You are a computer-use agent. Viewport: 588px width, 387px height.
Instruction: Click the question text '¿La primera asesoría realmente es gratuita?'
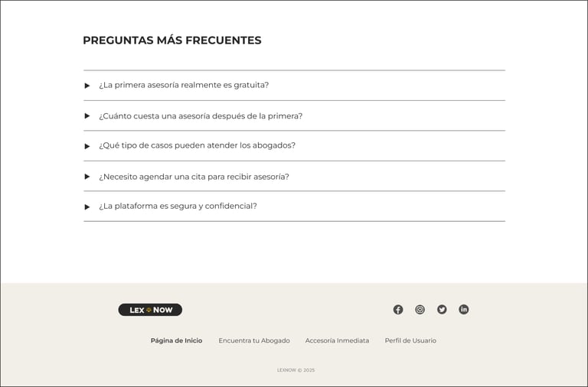pos(184,85)
